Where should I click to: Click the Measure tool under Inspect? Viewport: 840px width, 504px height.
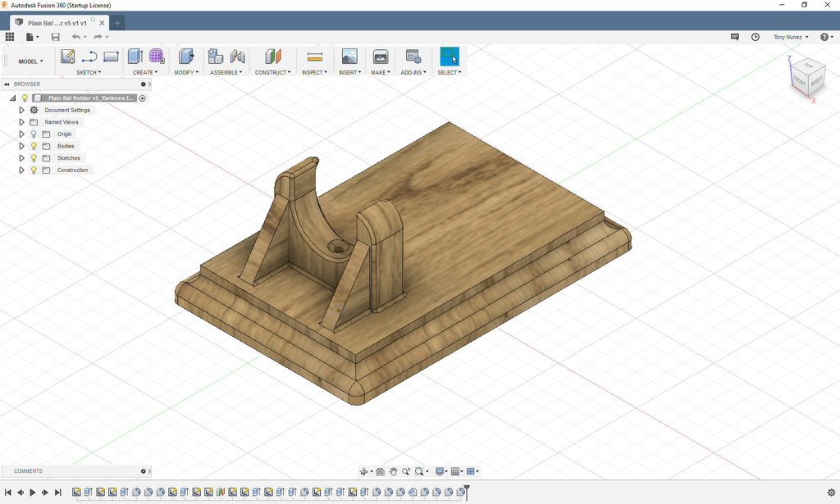[314, 57]
